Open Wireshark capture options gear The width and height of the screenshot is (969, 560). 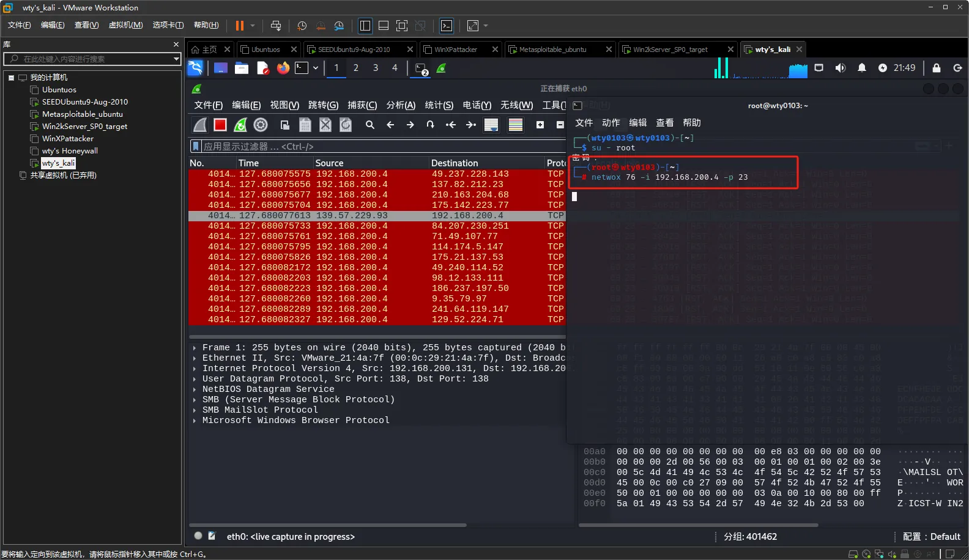coord(261,125)
